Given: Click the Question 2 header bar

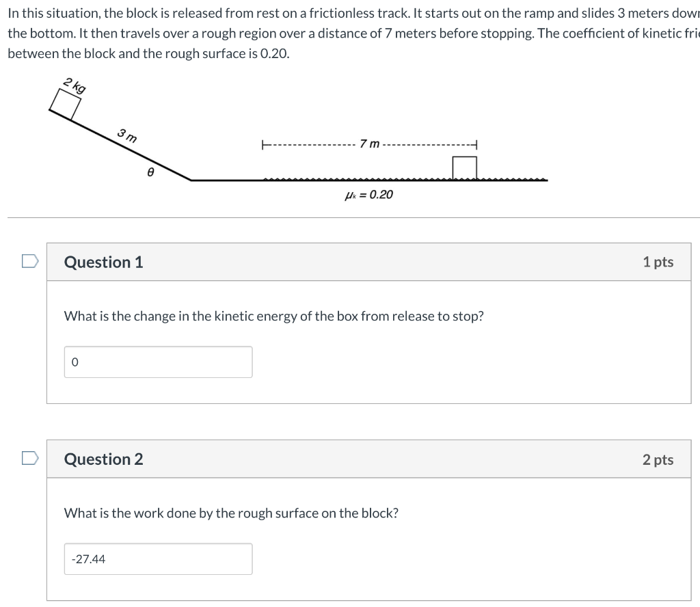Looking at the screenshot, I should 369,459.
